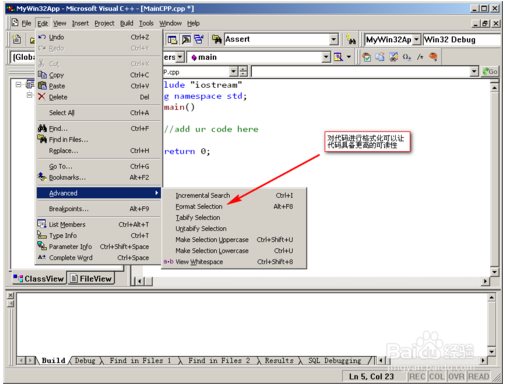
Task: Click the Output window toolbar icon
Action: [186, 40]
